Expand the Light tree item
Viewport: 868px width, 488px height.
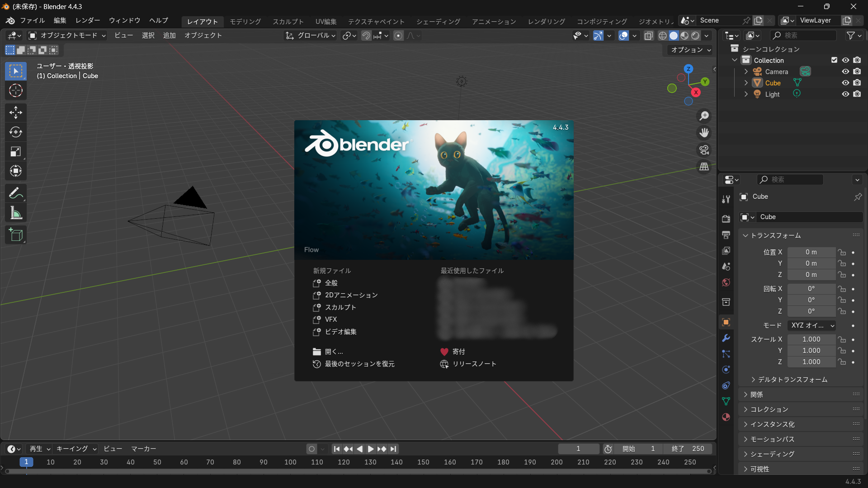click(x=746, y=94)
